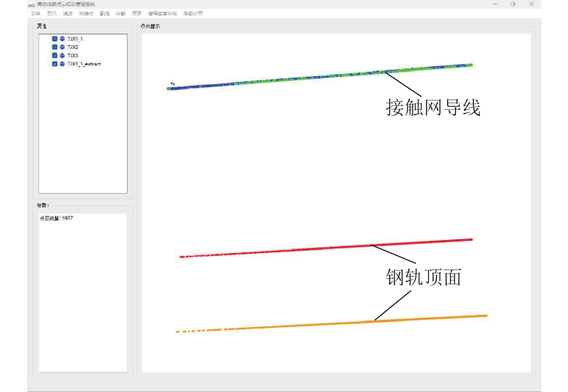Image resolution: width=568 pixels, height=392 pixels.
Task: Open the 文件 menu
Action: point(36,14)
